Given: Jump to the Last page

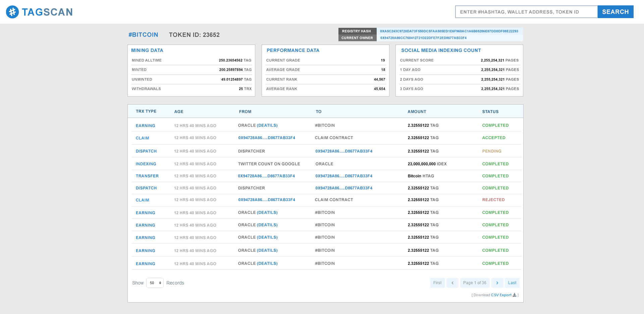Looking at the screenshot, I should [512, 283].
